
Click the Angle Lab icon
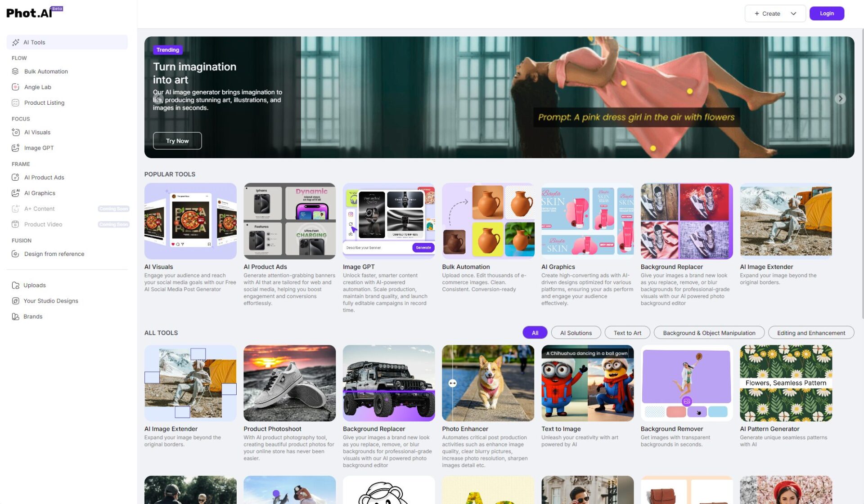pyautogui.click(x=15, y=87)
